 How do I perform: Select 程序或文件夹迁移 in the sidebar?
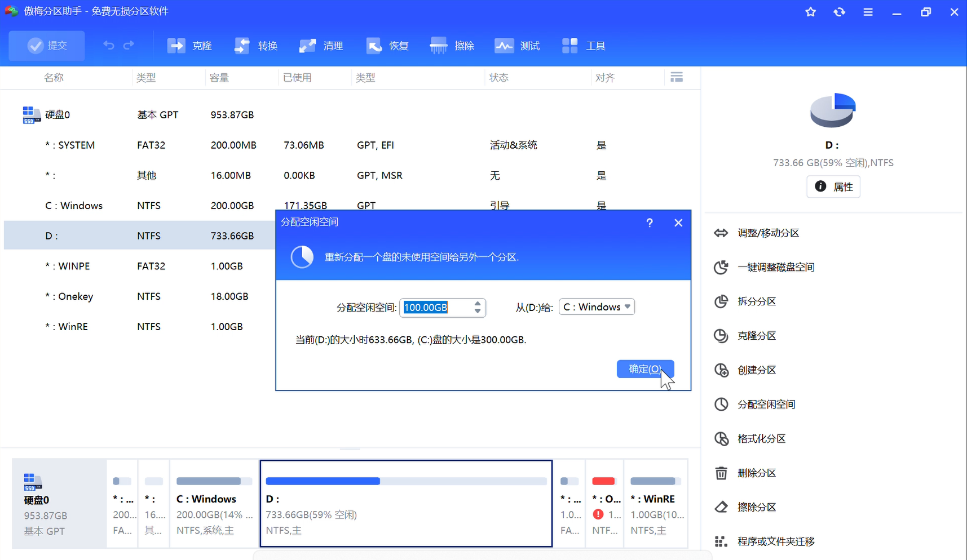point(765,541)
